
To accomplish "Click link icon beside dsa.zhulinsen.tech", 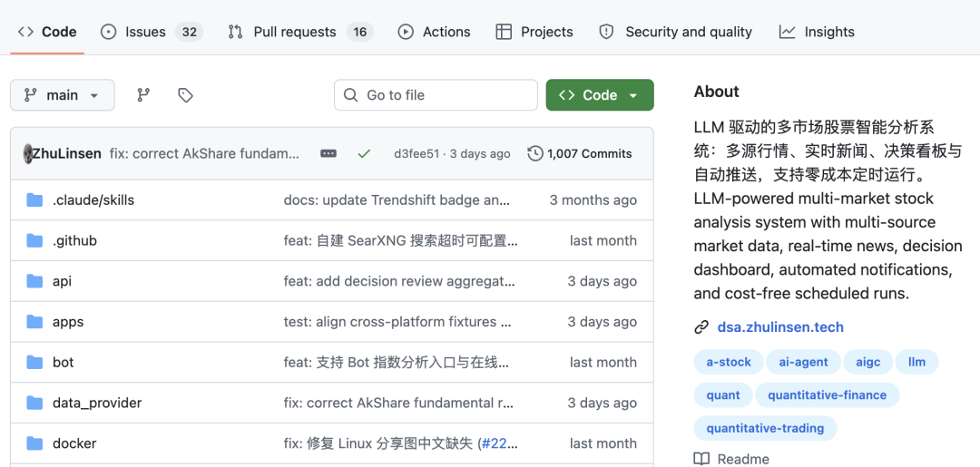I will [701, 327].
